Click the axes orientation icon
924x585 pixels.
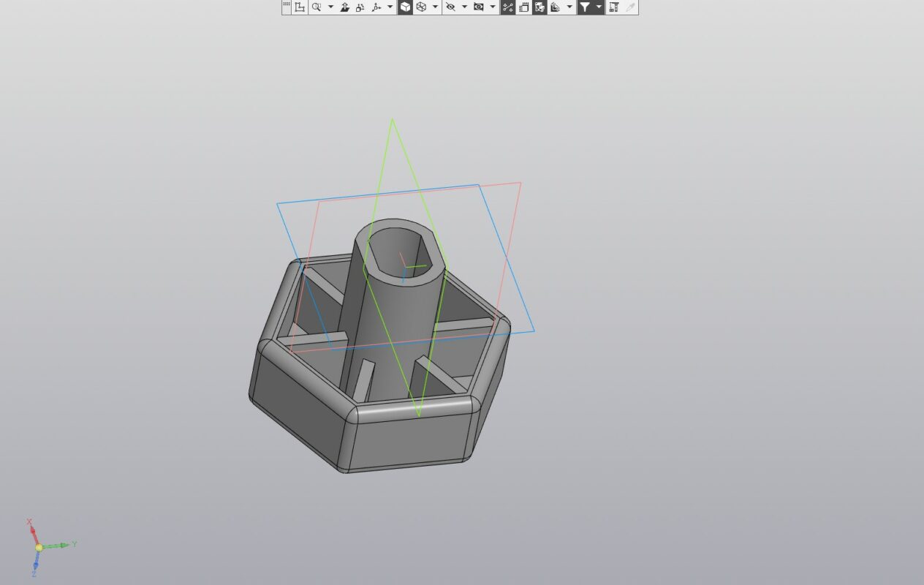[376, 7]
